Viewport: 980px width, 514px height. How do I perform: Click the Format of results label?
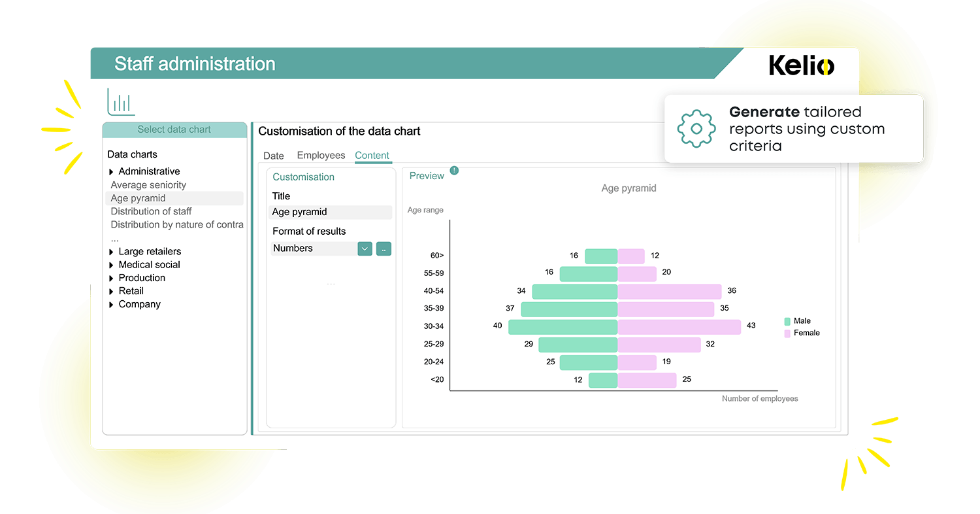click(309, 231)
